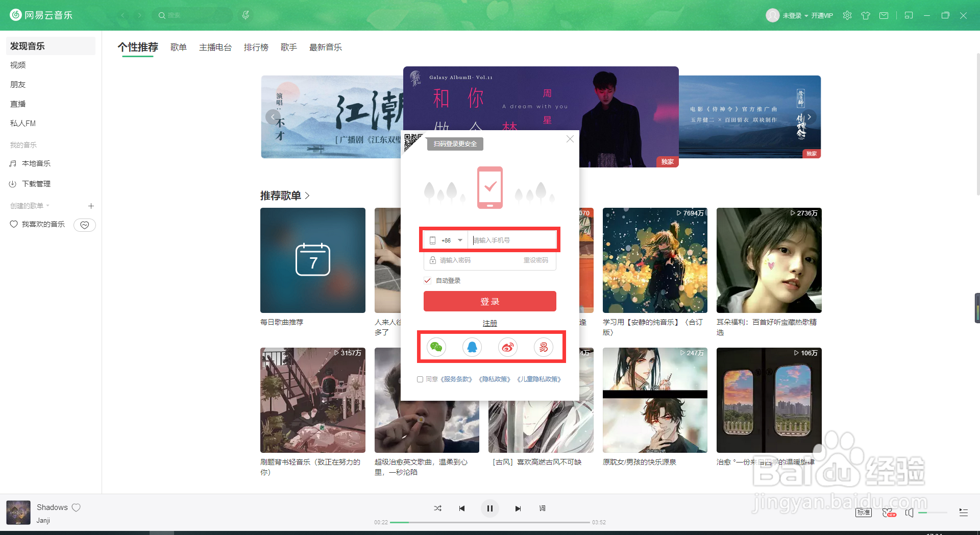980x535 pixels.
Task: Click the 注册 link
Action: pos(490,323)
